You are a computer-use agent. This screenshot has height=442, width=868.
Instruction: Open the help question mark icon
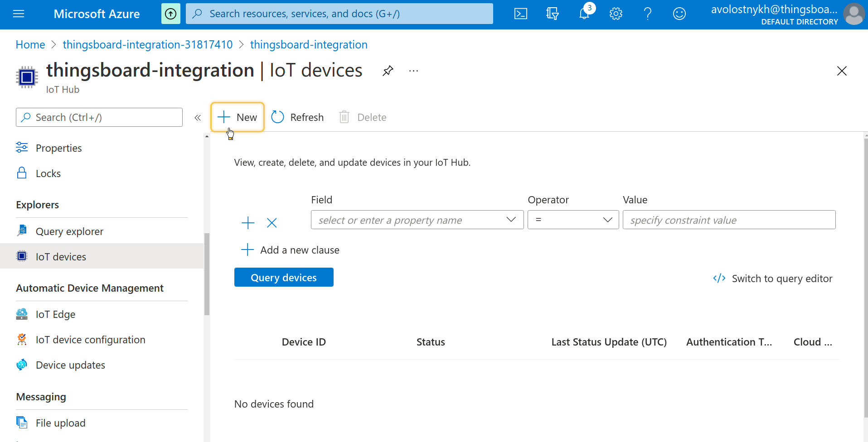[648, 14]
